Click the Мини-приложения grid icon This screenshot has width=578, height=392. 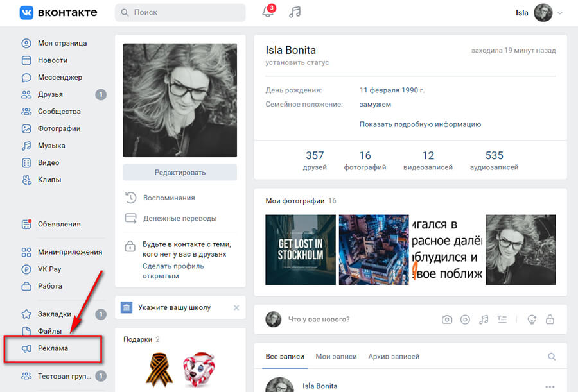[x=26, y=252]
